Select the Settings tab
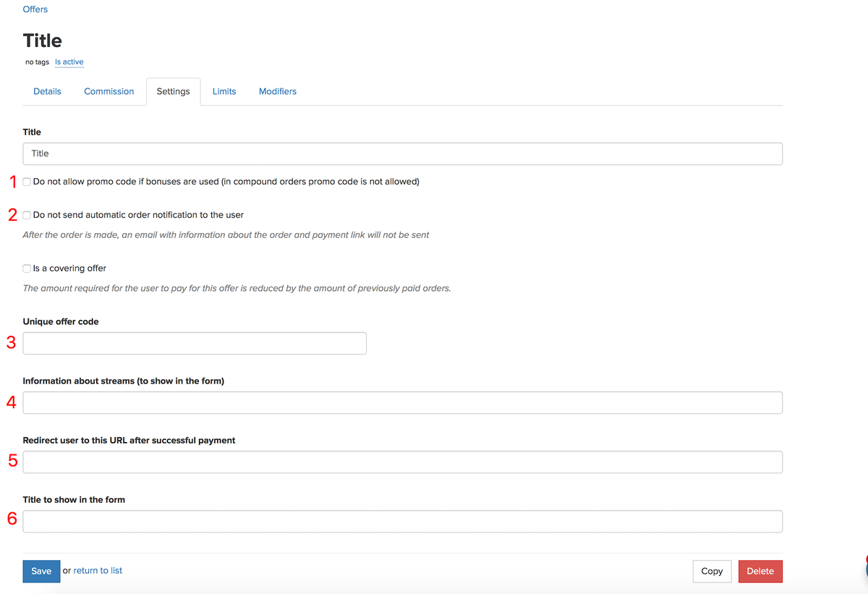This screenshot has height=594, width=868. 174,92
